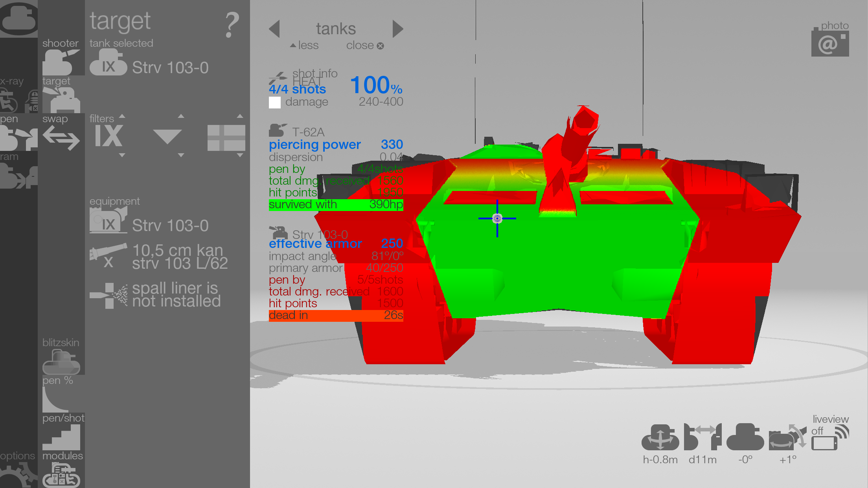This screenshot has height=488, width=868.
Task: Click the green survived with bar
Action: (x=336, y=205)
